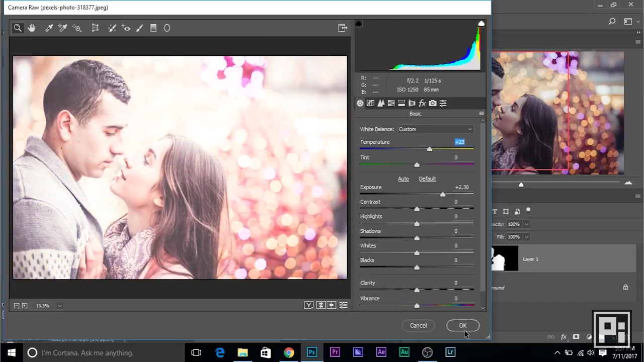Toggle before/after view with Y button

[308, 305]
